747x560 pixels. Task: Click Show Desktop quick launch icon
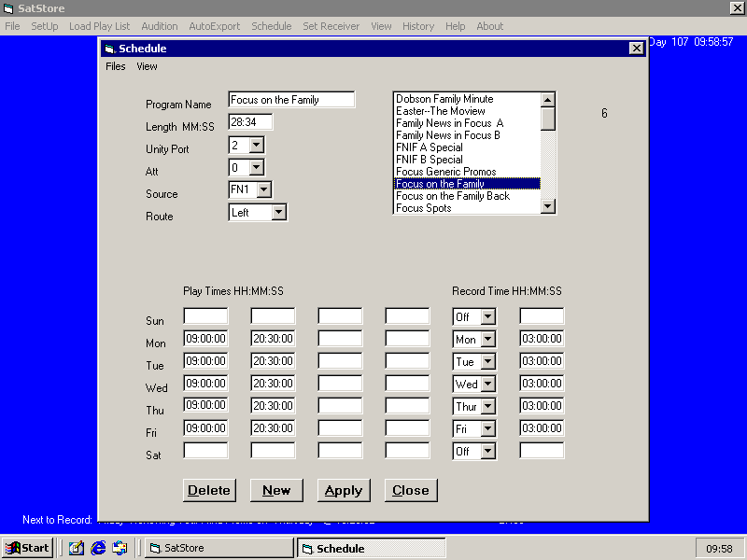click(x=77, y=548)
